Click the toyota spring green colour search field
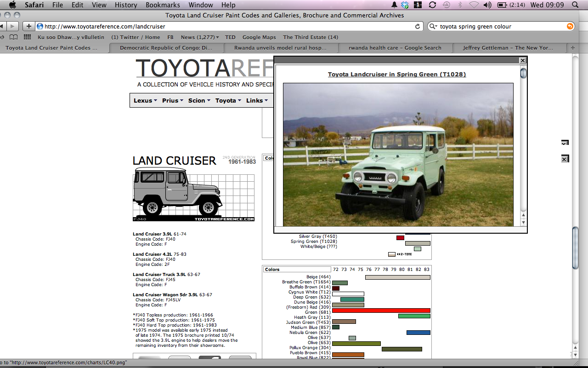The height and width of the screenshot is (368, 588). click(x=501, y=26)
